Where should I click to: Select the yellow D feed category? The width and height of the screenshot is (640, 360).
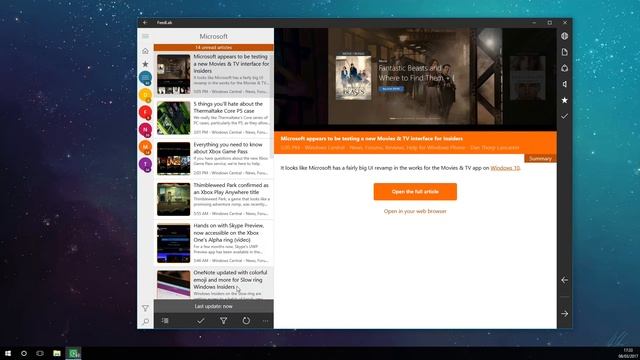pyautogui.click(x=145, y=95)
